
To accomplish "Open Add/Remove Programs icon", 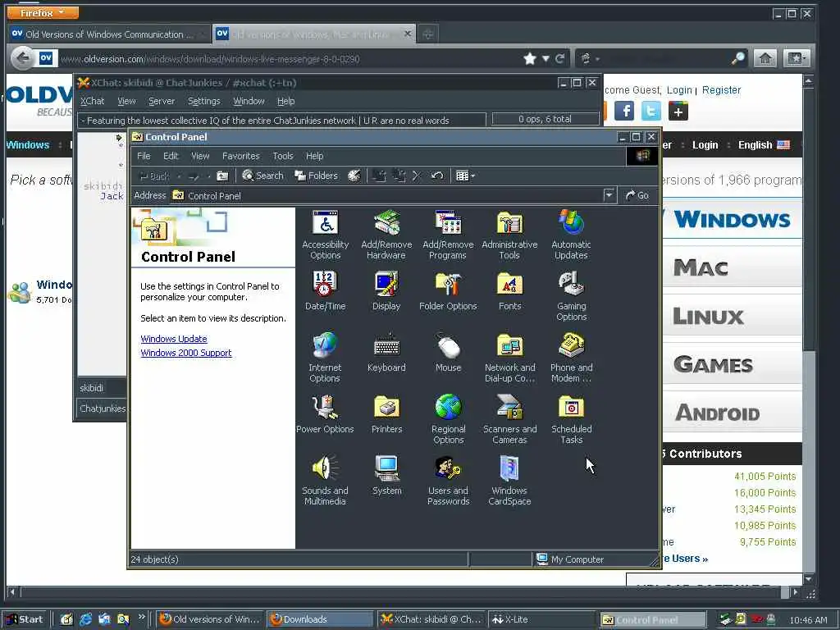I will coord(448,235).
